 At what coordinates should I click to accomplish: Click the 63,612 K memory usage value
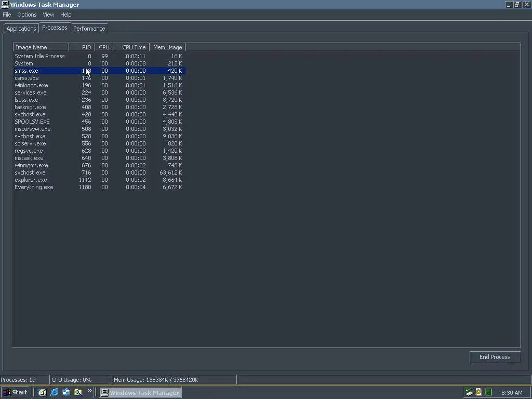pos(170,172)
